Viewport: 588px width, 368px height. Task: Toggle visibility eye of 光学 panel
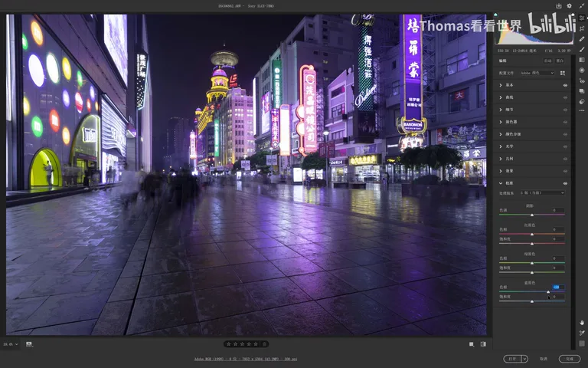pos(565,146)
